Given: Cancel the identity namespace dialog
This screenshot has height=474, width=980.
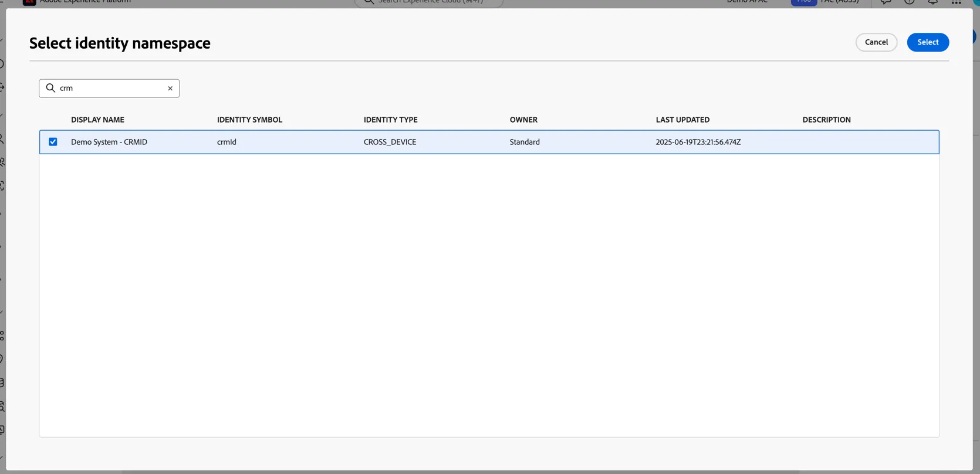Looking at the screenshot, I should 876,42.
